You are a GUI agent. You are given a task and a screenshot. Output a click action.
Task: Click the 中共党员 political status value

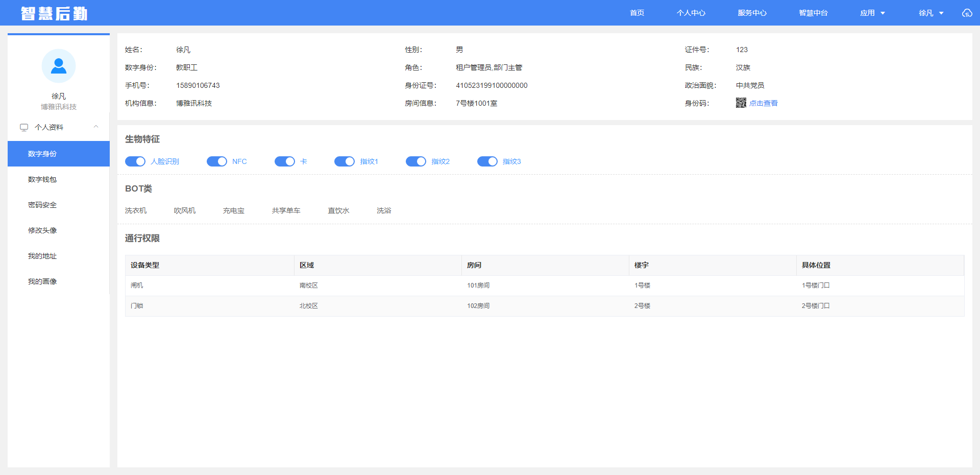(750, 85)
